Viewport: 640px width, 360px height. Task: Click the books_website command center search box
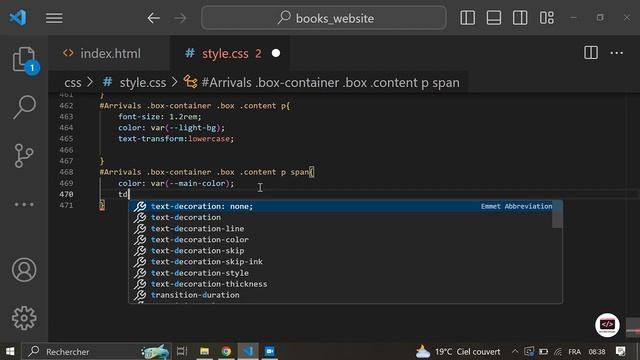[x=324, y=18]
